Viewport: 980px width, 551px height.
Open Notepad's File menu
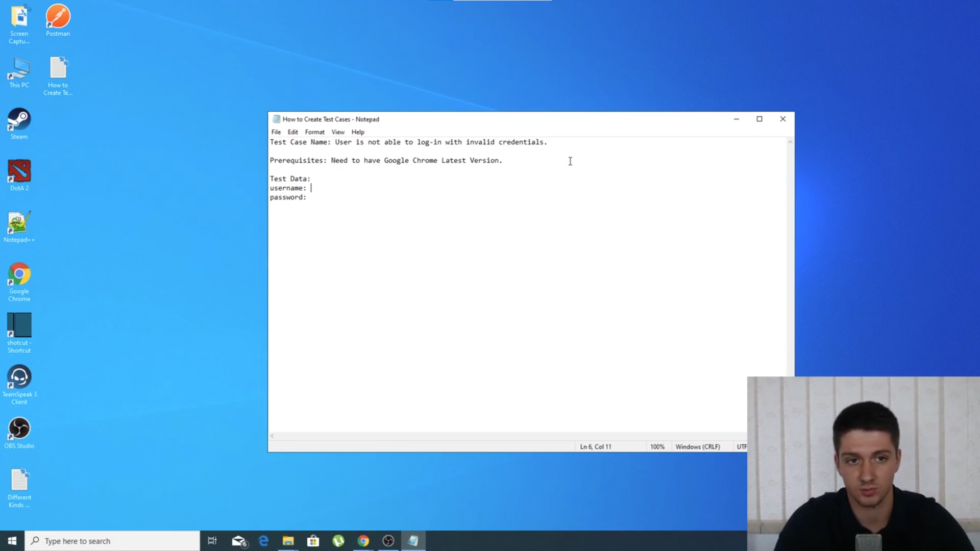point(276,132)
